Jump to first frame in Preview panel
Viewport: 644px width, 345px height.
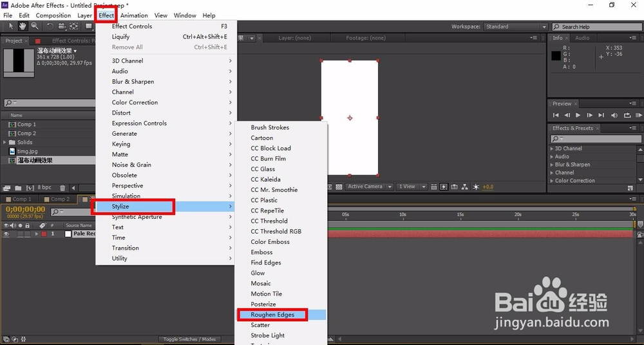click(556, 115)
